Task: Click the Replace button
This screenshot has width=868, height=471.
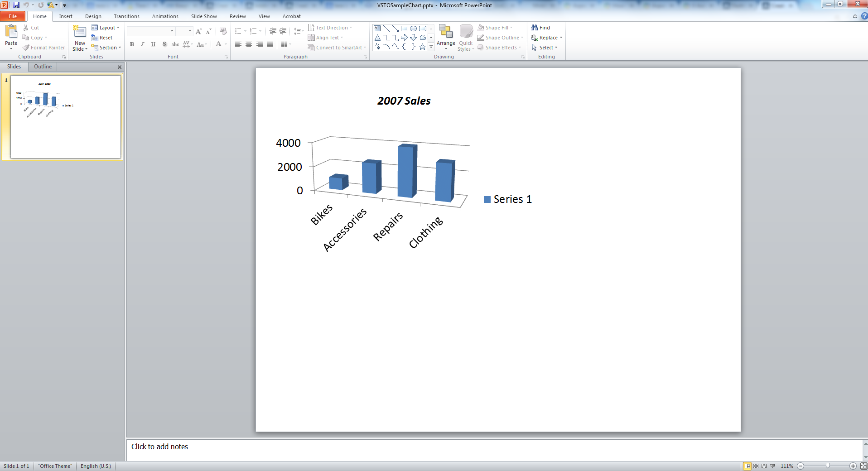Action: click(x=547, y=38)
